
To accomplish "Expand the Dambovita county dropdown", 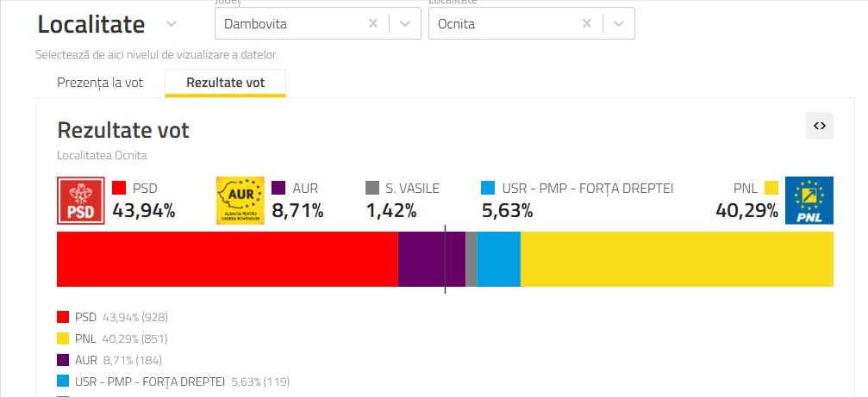I will pyautogui.click(x=404, y=24).
